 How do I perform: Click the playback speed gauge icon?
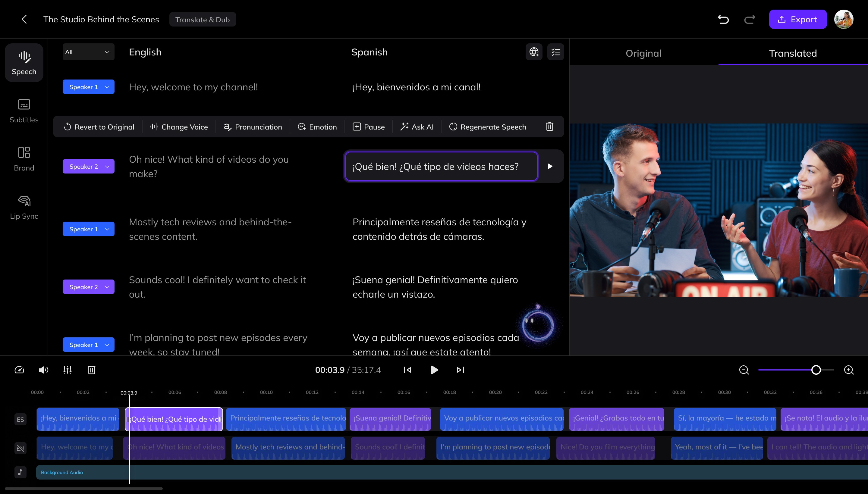(19, 370)
